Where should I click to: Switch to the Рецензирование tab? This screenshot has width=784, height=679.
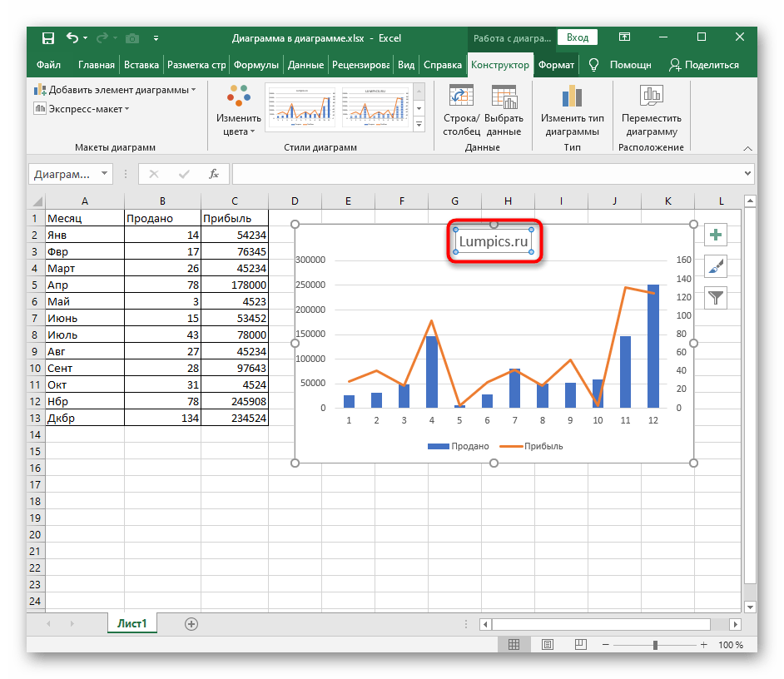coord(361,65)
